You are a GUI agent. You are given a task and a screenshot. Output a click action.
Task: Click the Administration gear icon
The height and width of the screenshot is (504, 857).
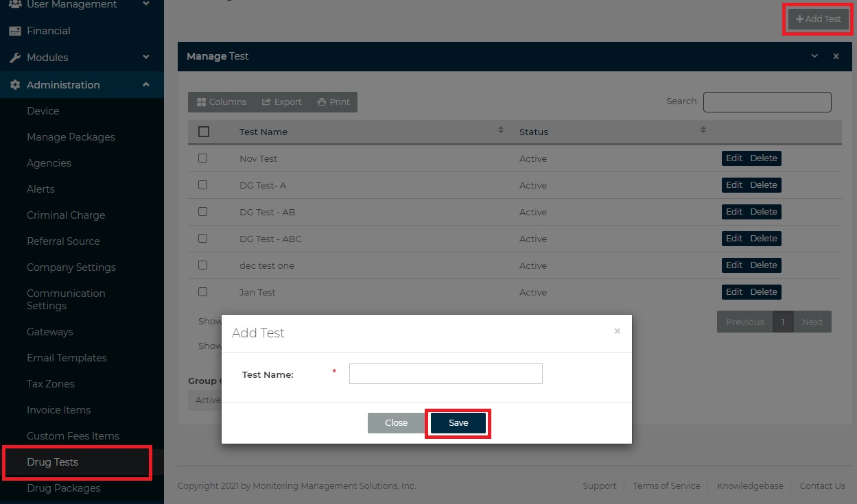14,85
